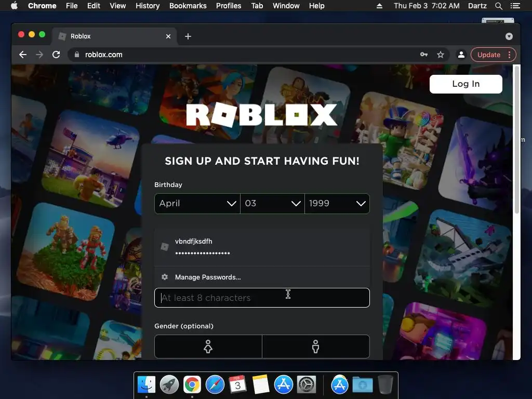This screenshot has height=399, width=532.
Task: Open the Profiles menu
Action: [229, 6]
